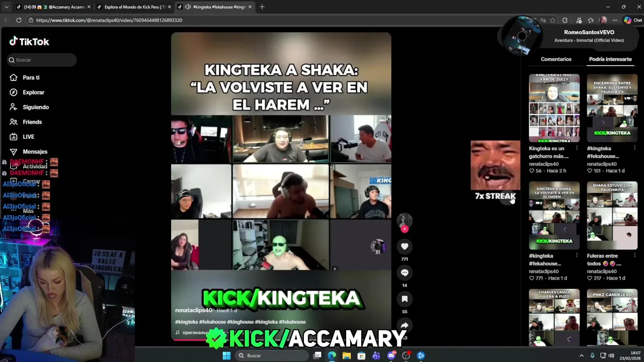This screenshot has width=644, height=362.
Task: Open the 'Shaka estuvo con Pauchikita' thumbnail
Action: click(x=612, y=216)
